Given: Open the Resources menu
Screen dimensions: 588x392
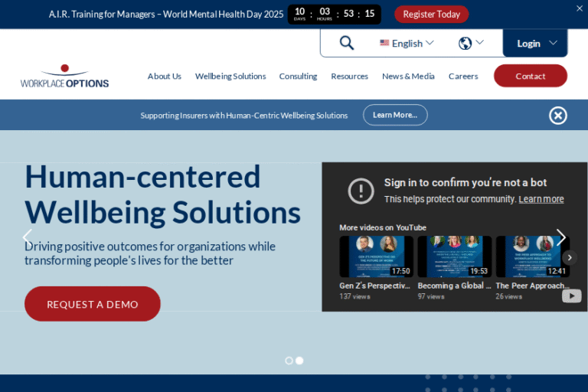Looking at the screenshot, I should tap(349, 76).
